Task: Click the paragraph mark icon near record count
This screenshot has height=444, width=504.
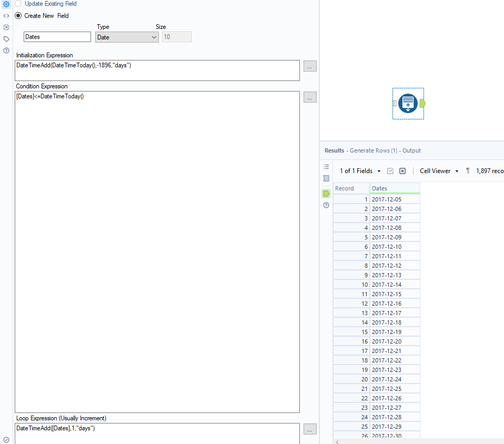Action: (467, 171)
